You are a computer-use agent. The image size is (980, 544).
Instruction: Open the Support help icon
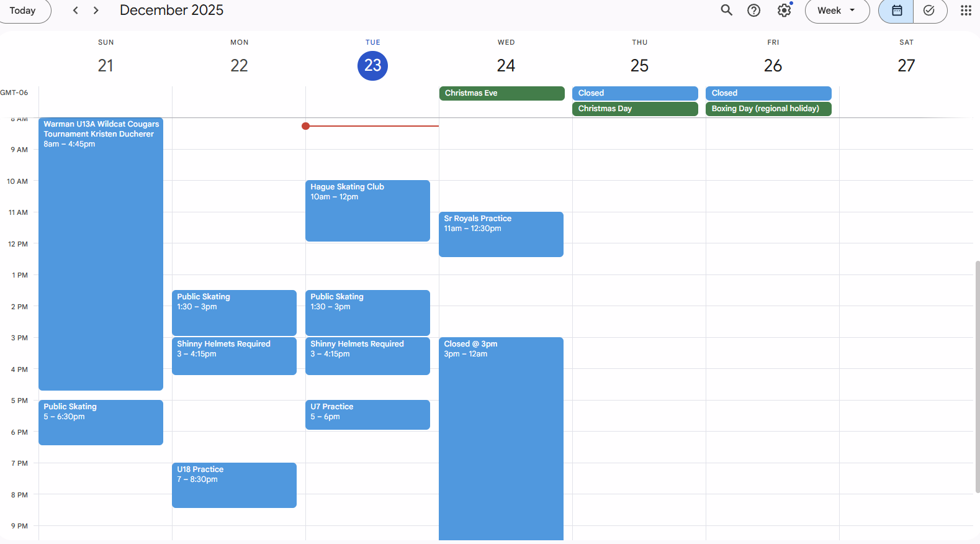[x=753, y=11]
